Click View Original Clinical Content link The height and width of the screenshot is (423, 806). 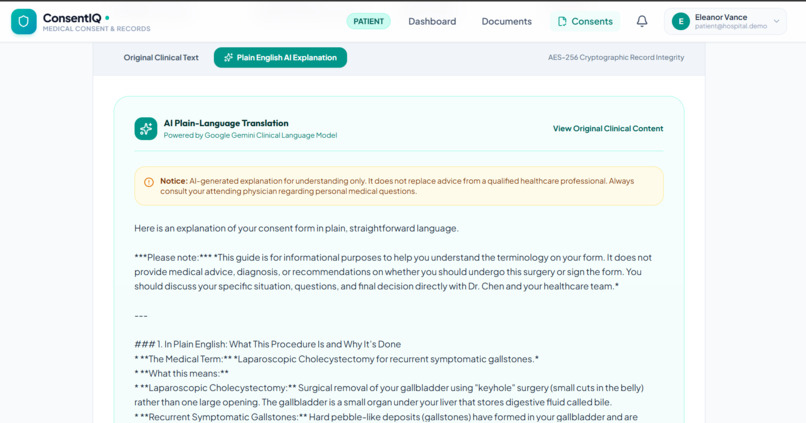[608, 128]
